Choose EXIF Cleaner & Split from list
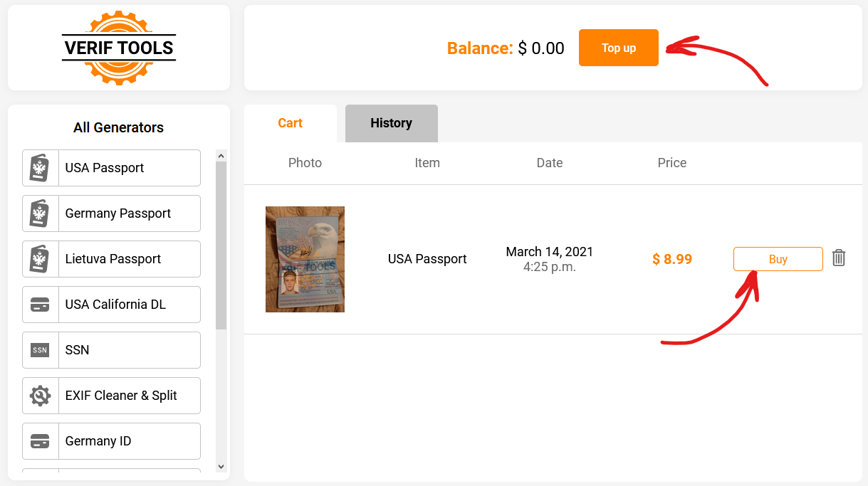Viewport: 868px width, 486px height. click(121, 396)
